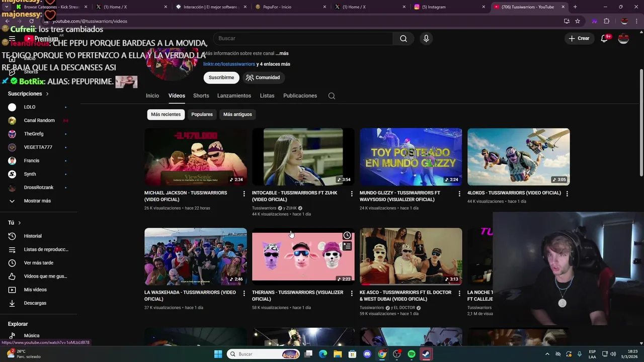
Task: Open Ver más tarde in sidebar
Action: (x=39, y=263)
